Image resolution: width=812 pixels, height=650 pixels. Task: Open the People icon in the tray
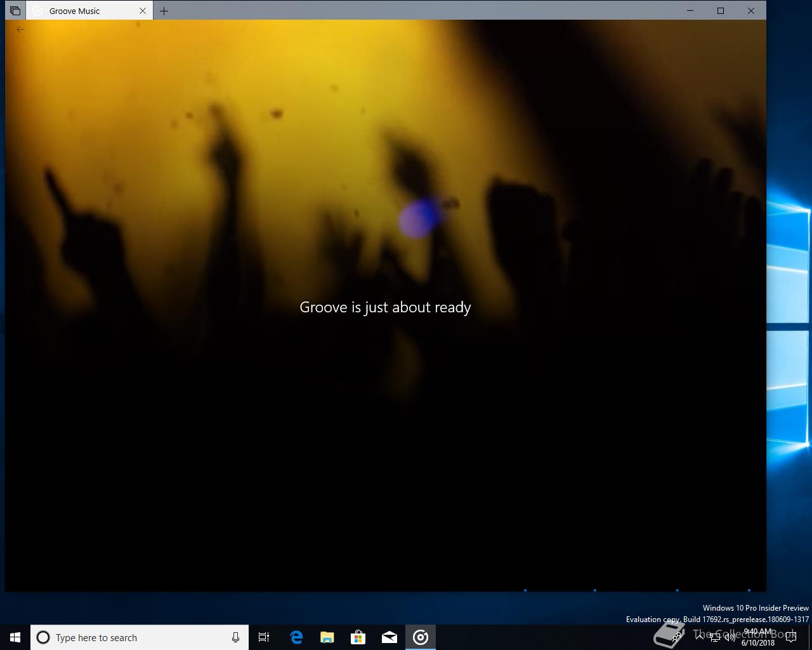tap(677, 637)
